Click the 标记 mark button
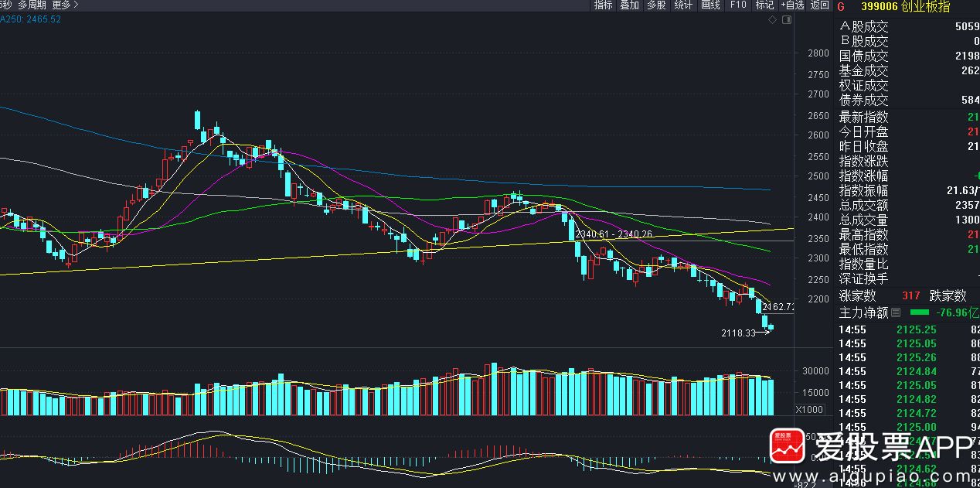 tap(764, 5)
